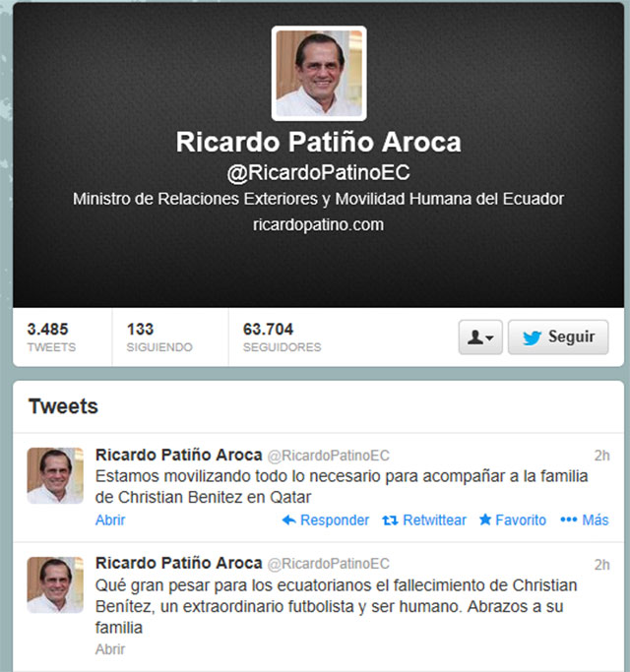
Task: Click the Seguir follow button
Action: [558, 337]
